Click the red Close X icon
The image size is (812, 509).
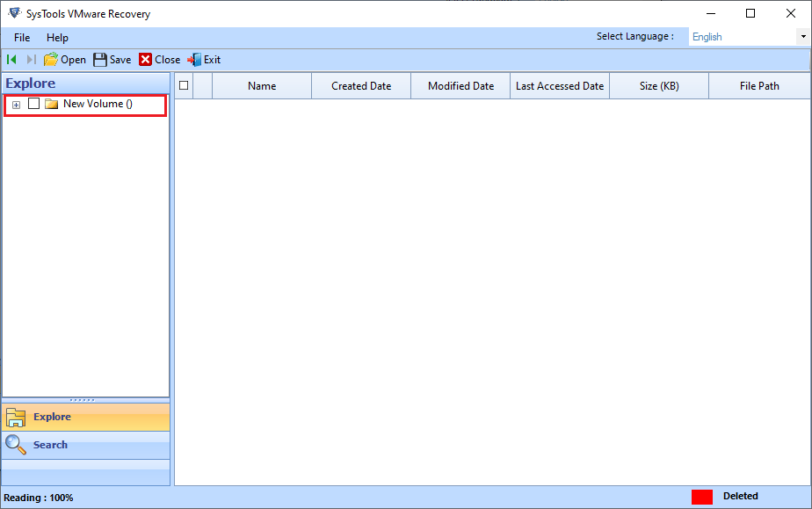(x=145, y=60)
